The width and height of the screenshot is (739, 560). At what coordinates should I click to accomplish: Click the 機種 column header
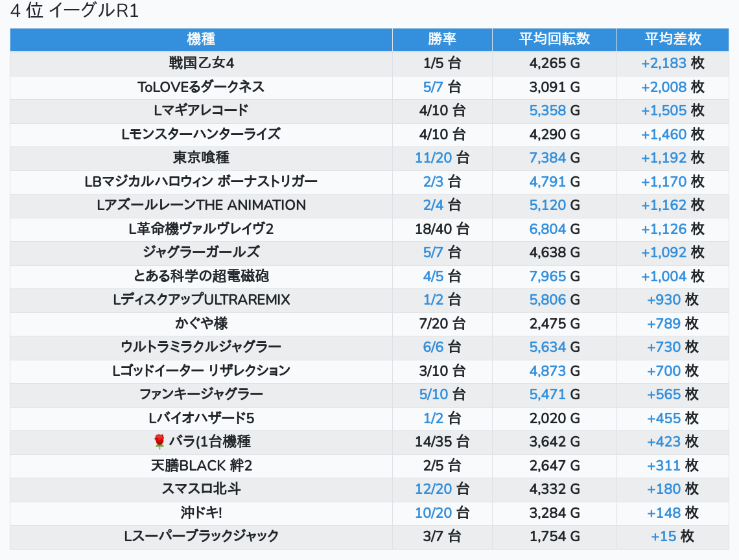[x=201, y=39]
